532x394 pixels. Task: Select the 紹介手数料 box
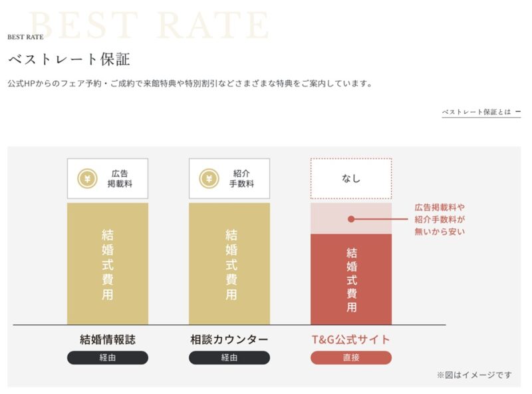click(x=229, y=178)
